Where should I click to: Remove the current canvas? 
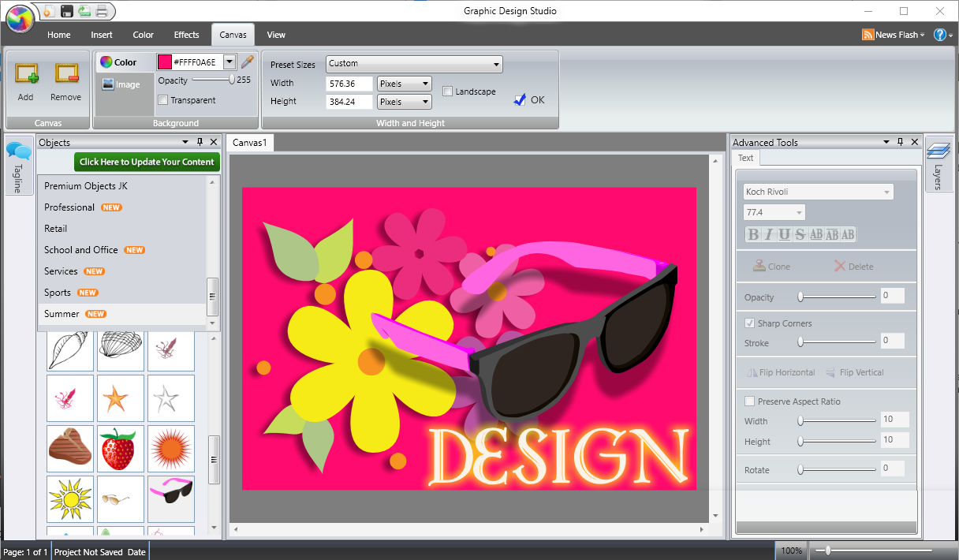65,82
